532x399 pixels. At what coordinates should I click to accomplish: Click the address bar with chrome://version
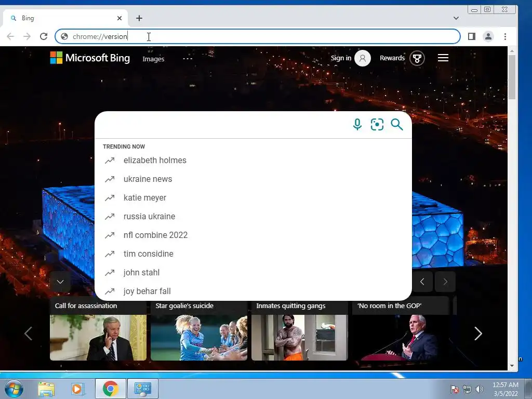point(258,36)
